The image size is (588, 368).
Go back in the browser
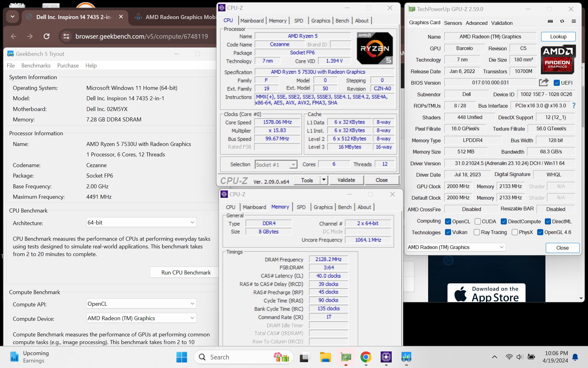[x=13, y=36]
